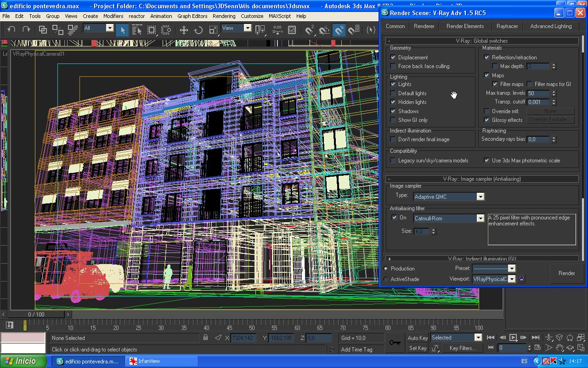Viewport: 588px width, 368px height.
Task: Open Select by Name tool
Action: coord(137,30)
